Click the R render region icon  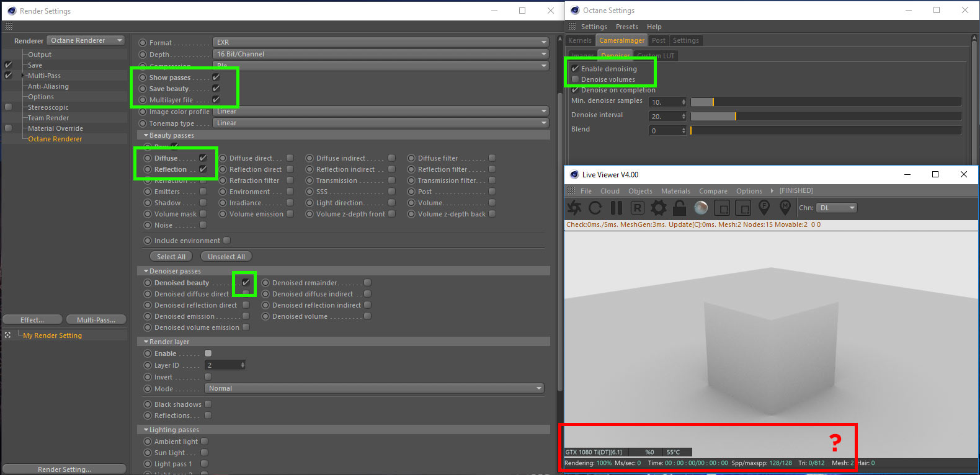pyautogui.click(x=638, y=208)
